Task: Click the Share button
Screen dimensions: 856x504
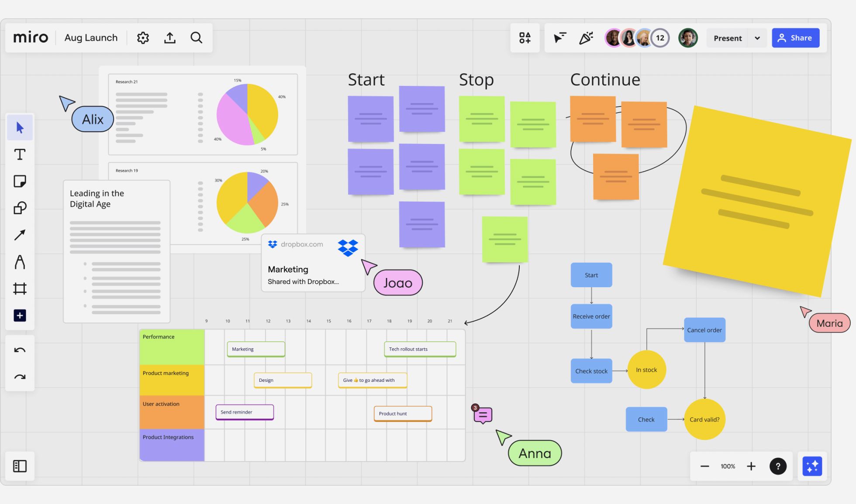Action: 795,38
